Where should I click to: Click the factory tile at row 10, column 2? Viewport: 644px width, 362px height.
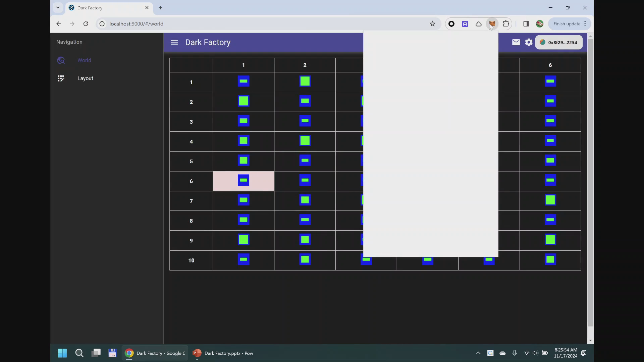305,259
